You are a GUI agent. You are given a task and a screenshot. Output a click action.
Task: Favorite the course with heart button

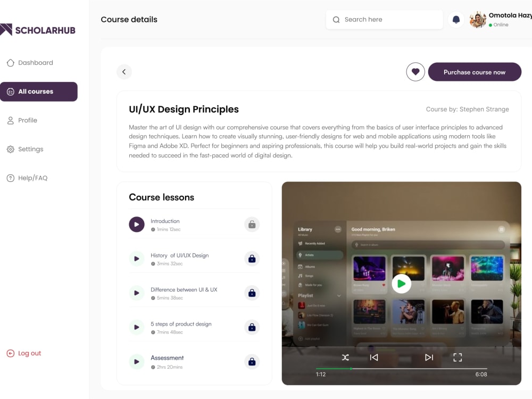pos(415,72)
